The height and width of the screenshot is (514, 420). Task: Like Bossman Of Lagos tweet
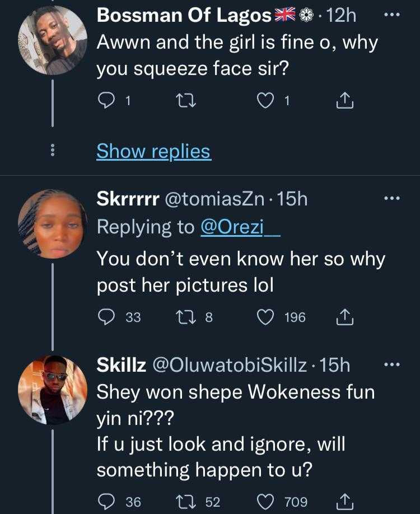(x=264, y=101)
